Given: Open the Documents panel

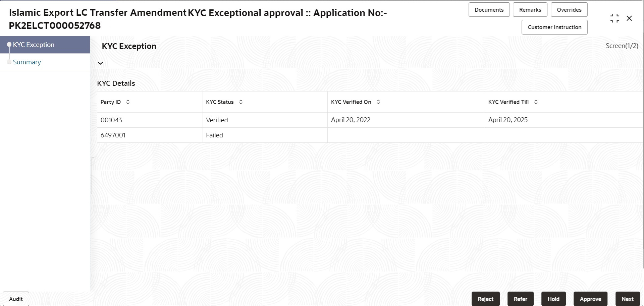Looking at the screenshot, I should (x=489, y=9).
